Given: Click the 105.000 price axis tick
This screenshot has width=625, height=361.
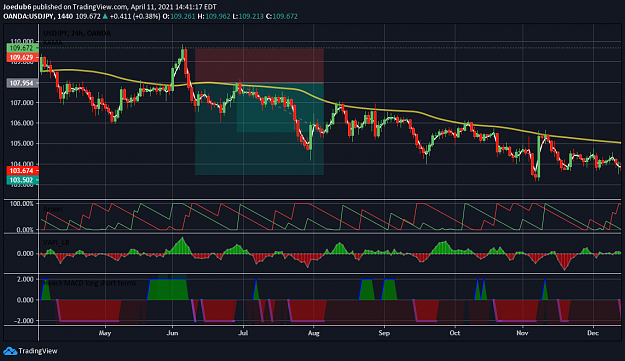Looking at the screenshot, I should (22, 143).
